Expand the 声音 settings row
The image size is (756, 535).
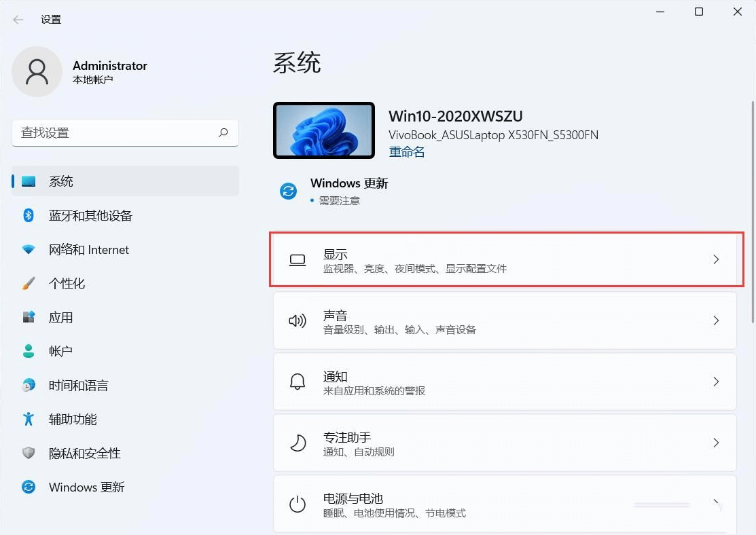[x=506, y=320]
